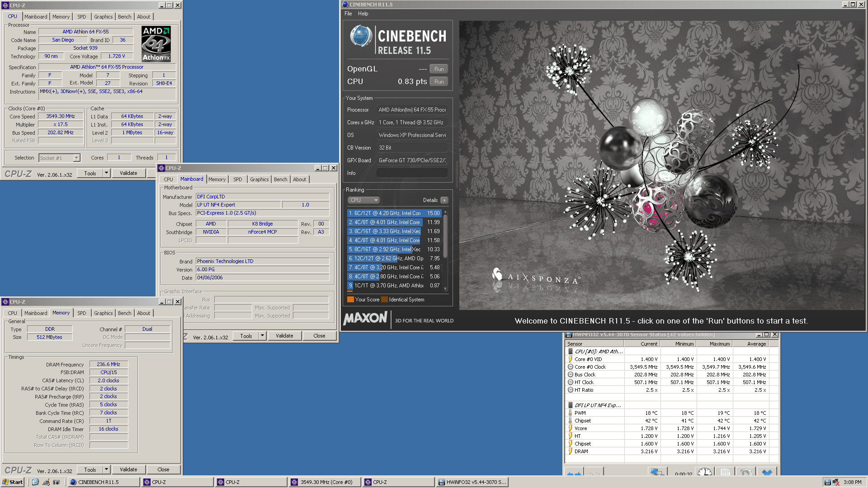The image size is (868, 488).
Task: Open the Tools dropdown arrow in Memory window
Action: click(x=106, y=469)
